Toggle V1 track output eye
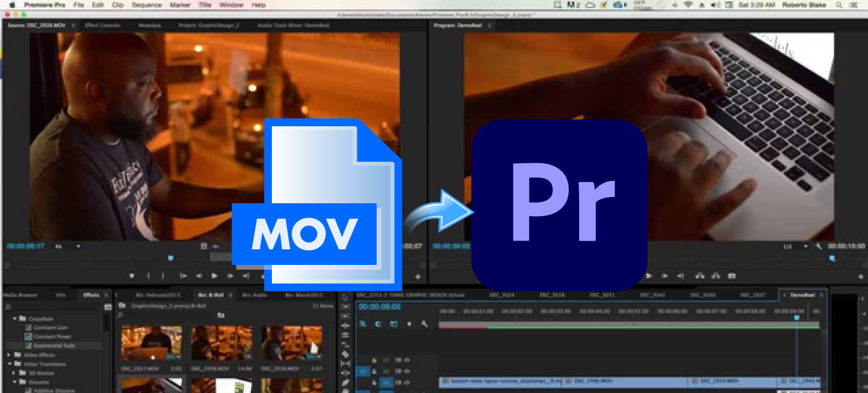This screenshot has width=868, height=393. click(406, 382)
